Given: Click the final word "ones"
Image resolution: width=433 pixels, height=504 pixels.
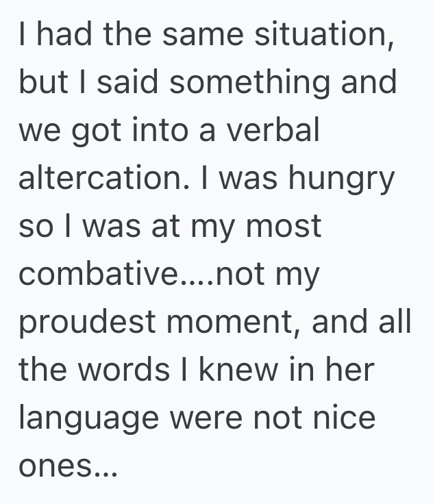Looking at the screenshot, I should [60, 468].
